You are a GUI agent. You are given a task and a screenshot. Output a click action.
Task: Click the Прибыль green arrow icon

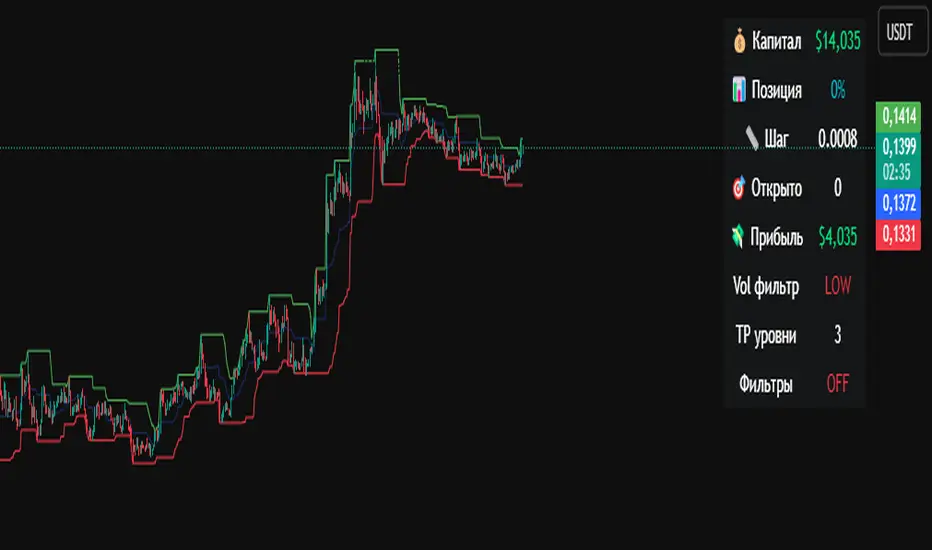(738, 237)
